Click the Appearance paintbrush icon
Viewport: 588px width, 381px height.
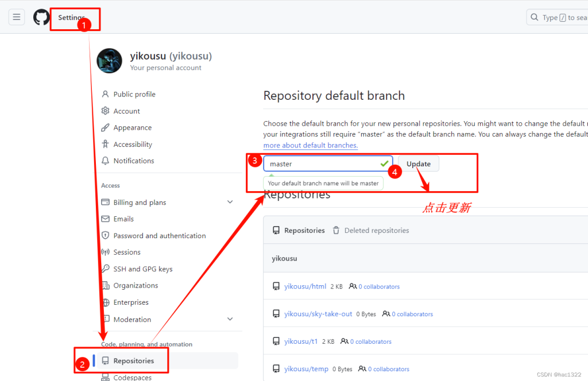click(105, 127)
